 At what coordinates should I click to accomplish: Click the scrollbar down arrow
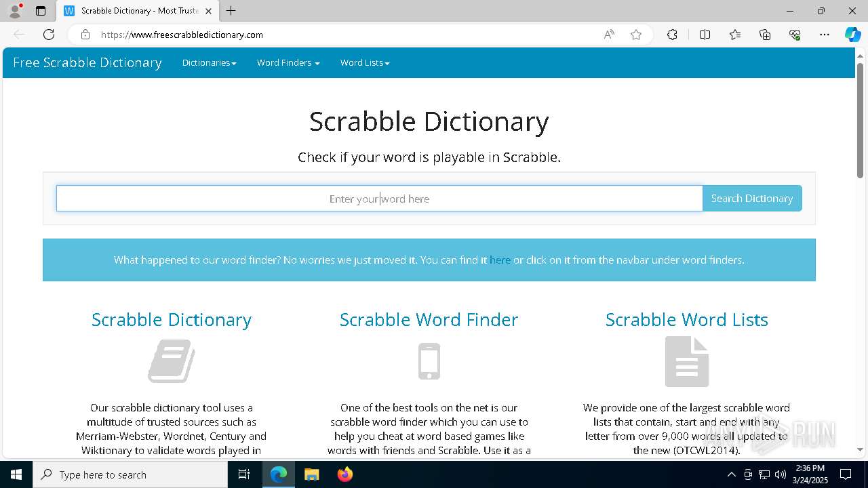coord(860,449)
